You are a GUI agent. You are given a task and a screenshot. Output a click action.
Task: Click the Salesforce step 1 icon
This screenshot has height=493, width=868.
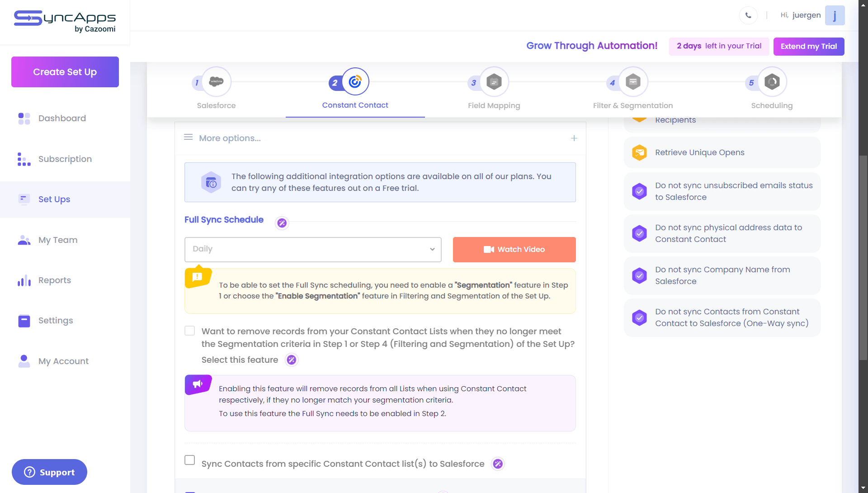(216, 82)
